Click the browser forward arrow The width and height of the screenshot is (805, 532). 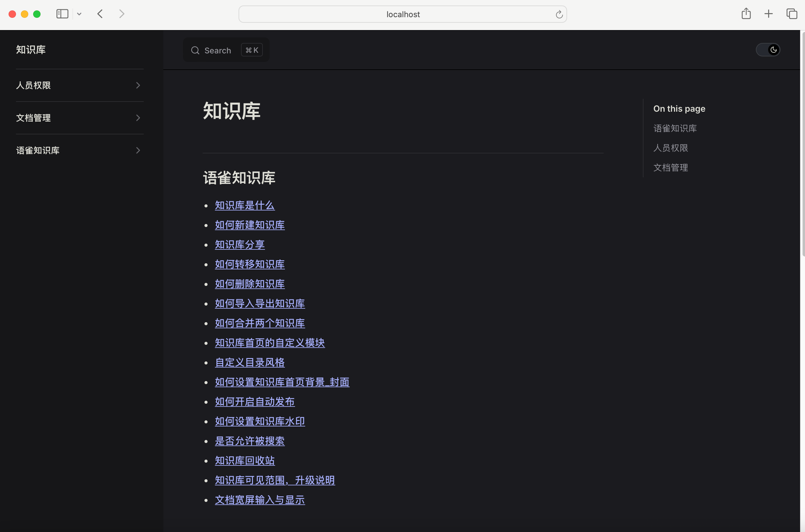tap(122, 14)
